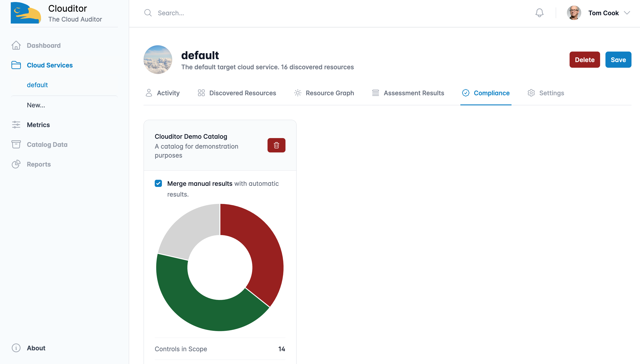The width and height of the screenshot is (640, 364).
Task: Click the search magnifier icon
Action: click(x=148, y=13)
